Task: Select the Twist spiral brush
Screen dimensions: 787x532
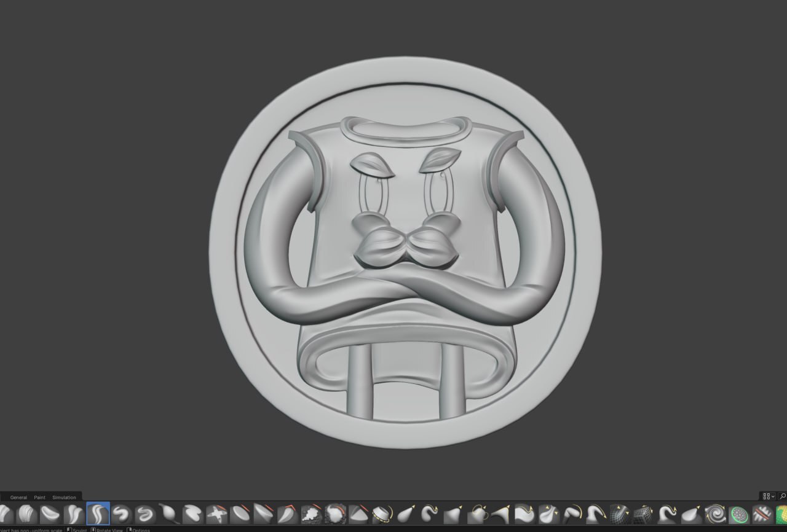Action: click(x=715, y=514)
